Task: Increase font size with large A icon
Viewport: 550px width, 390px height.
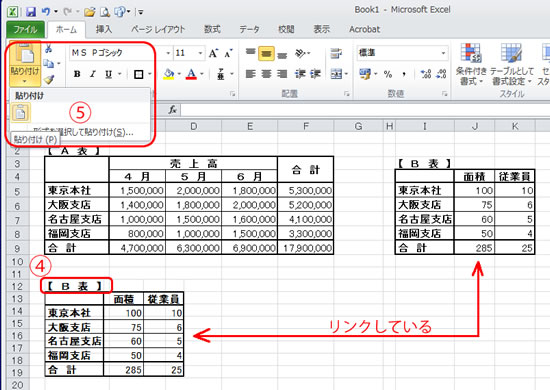Action: pyautogui.click(x=213, y=53)
